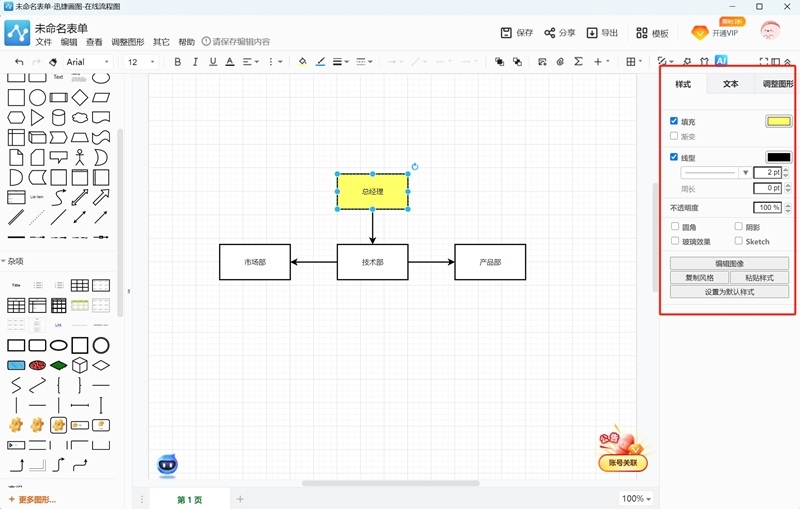Toggle italic text formatting

pos(195,62)
